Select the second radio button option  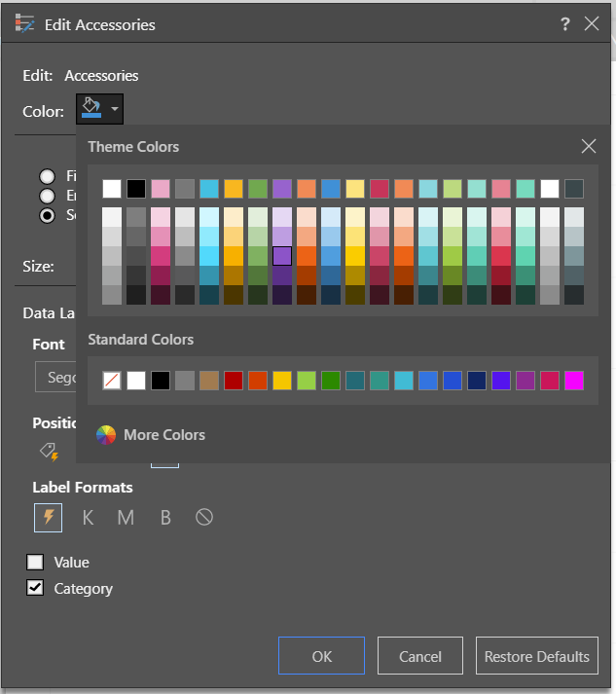click(47, 196)
